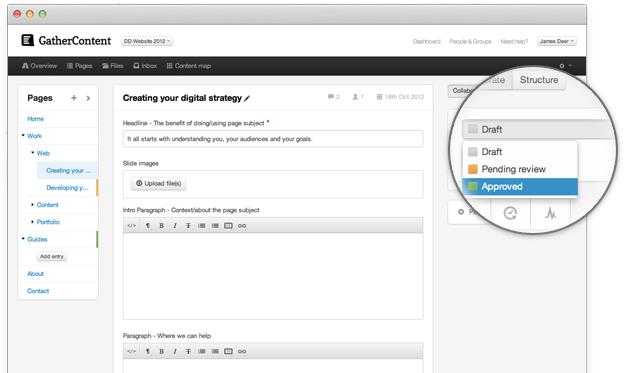Open the Home page in the tree

pyautogui.click(x=35, y=119)
